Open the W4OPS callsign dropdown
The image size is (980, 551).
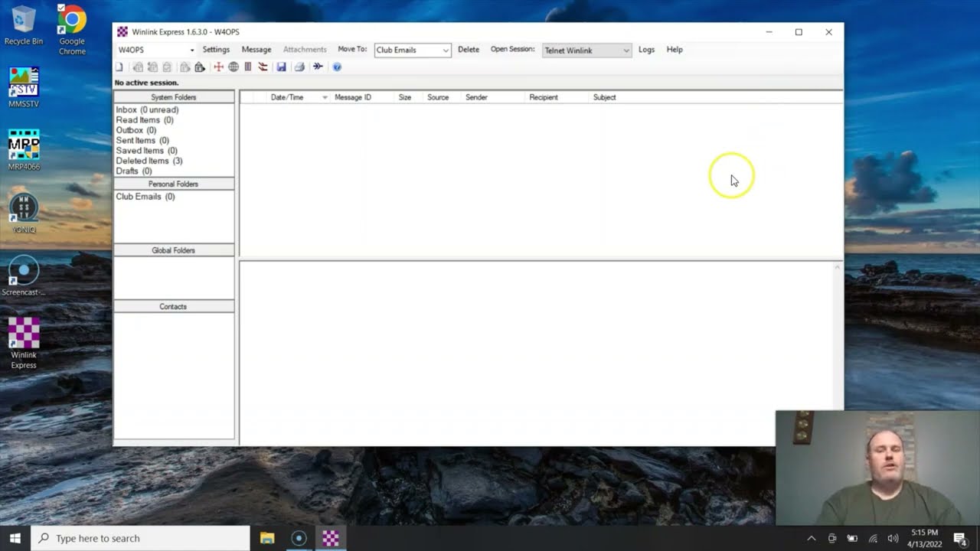click(191, 51)
